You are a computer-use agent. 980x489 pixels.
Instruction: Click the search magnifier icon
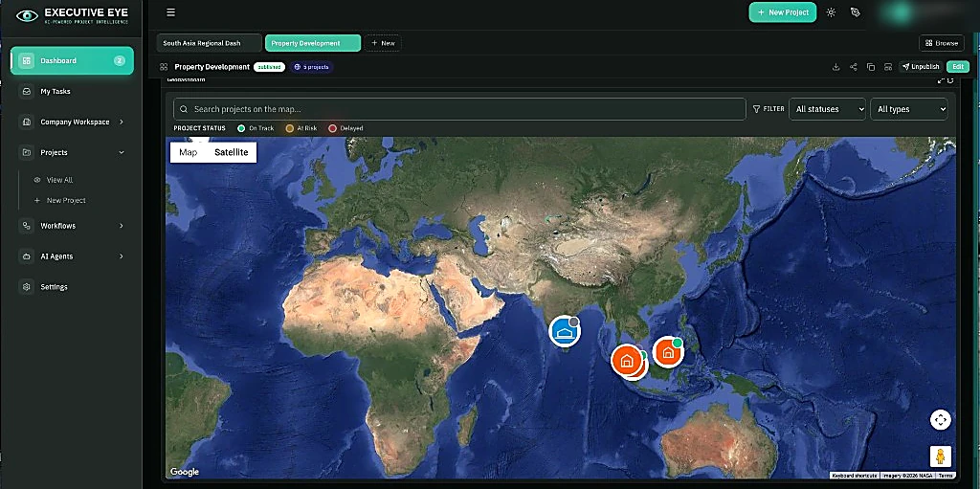(x=184, y=109)
